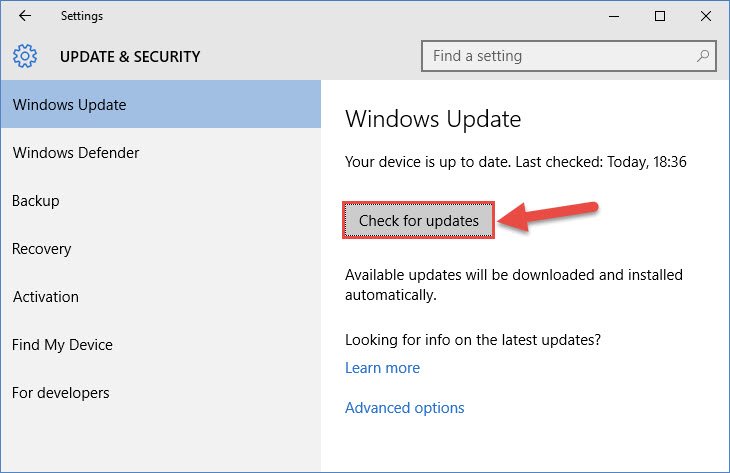Select Windows Update in sidebar
Image resolution: width=730 pixels, height=473 pixels.
point(161,104)
